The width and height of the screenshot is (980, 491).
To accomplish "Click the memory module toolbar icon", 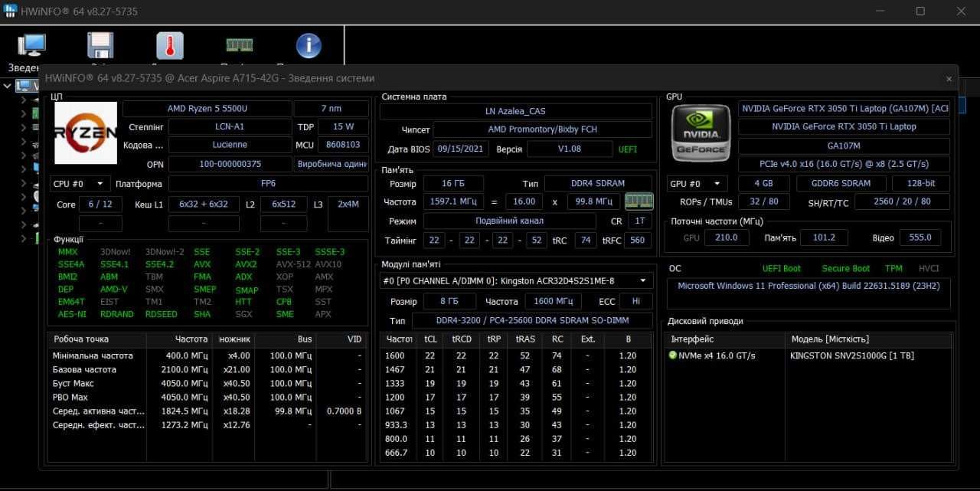I will pyautogui.click(x=239, y=45).
